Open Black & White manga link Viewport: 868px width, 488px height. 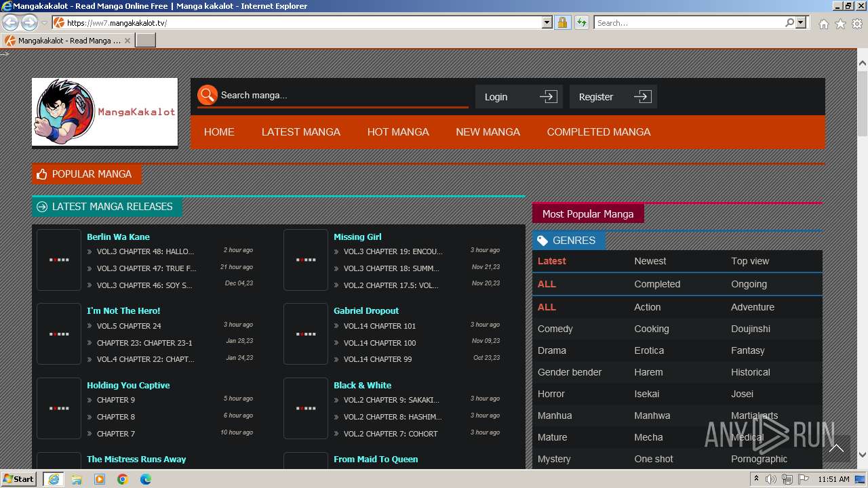pos(362,385)
